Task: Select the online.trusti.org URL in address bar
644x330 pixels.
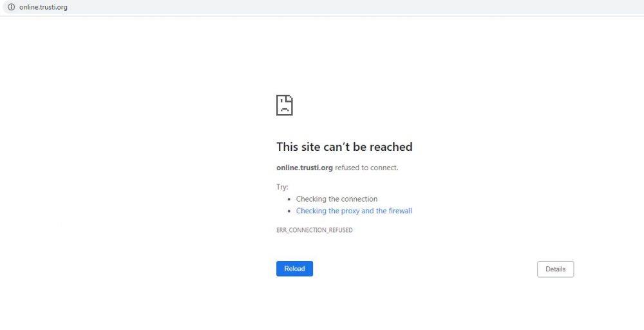Action: click(43, 7)
